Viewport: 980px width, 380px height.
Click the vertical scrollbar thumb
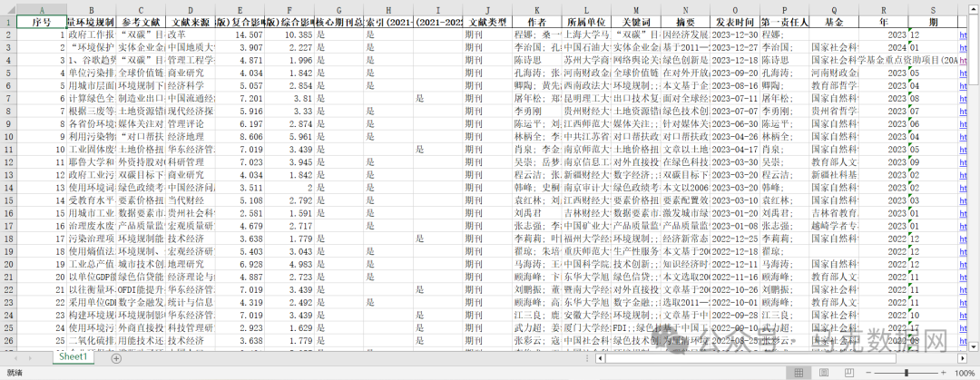tap(975, 47)
